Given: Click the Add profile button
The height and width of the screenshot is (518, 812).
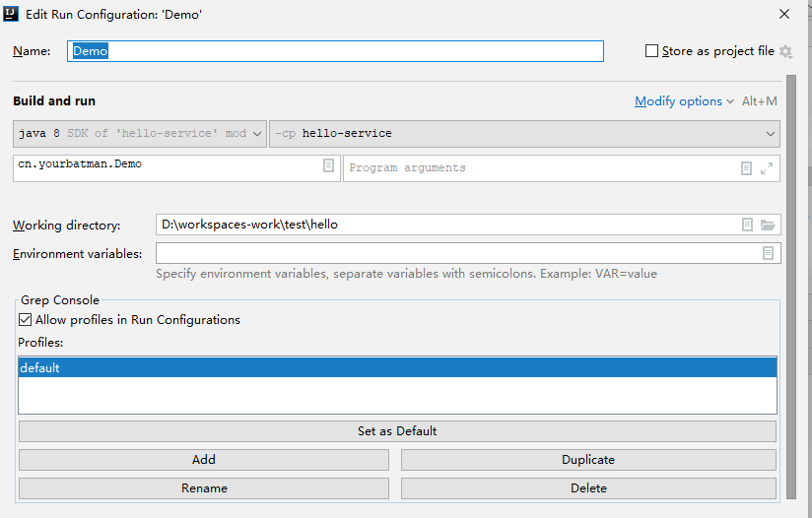Looking at the screenshot, I should [x=204, y=460].
